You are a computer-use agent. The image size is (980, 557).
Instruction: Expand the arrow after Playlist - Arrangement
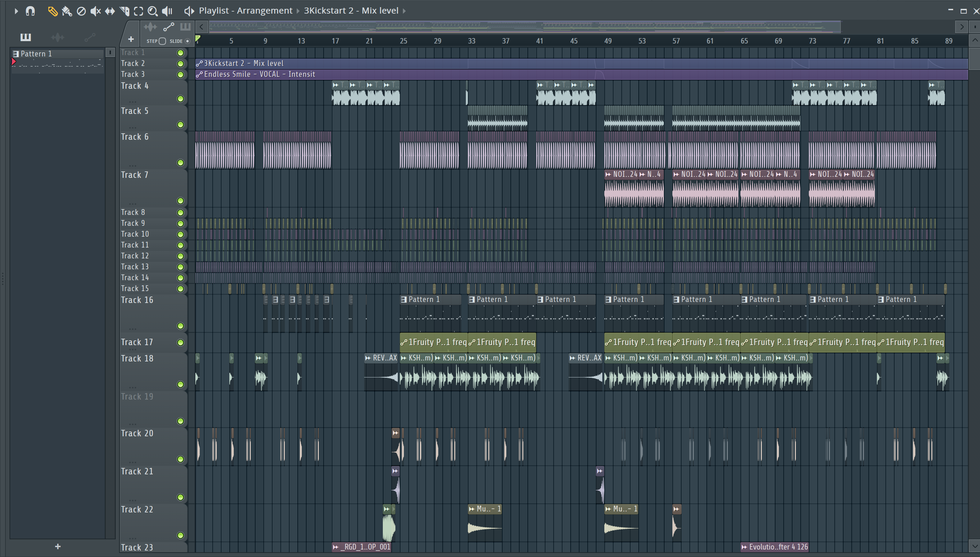[298, 11]
